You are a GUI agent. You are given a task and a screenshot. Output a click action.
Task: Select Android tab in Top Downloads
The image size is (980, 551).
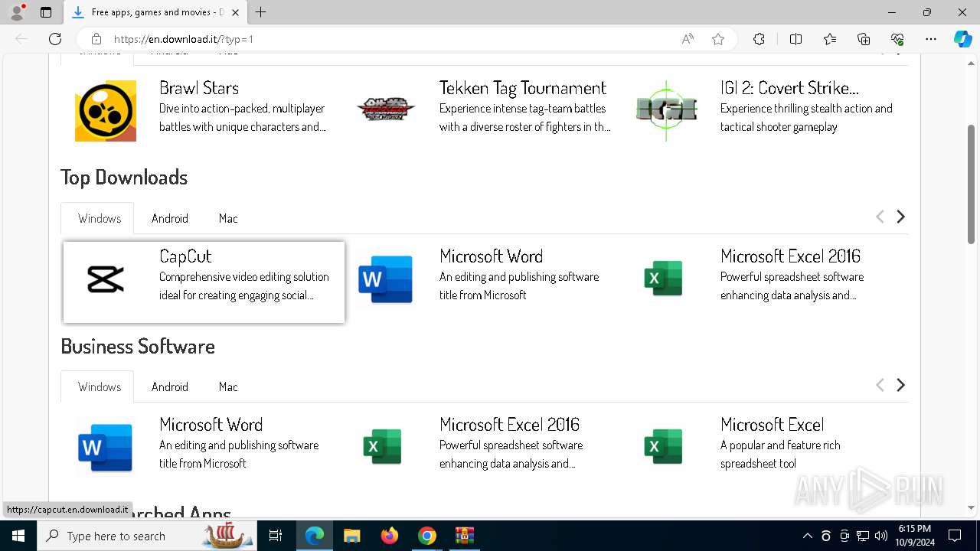pyautogui.click(x=170, y=218)
